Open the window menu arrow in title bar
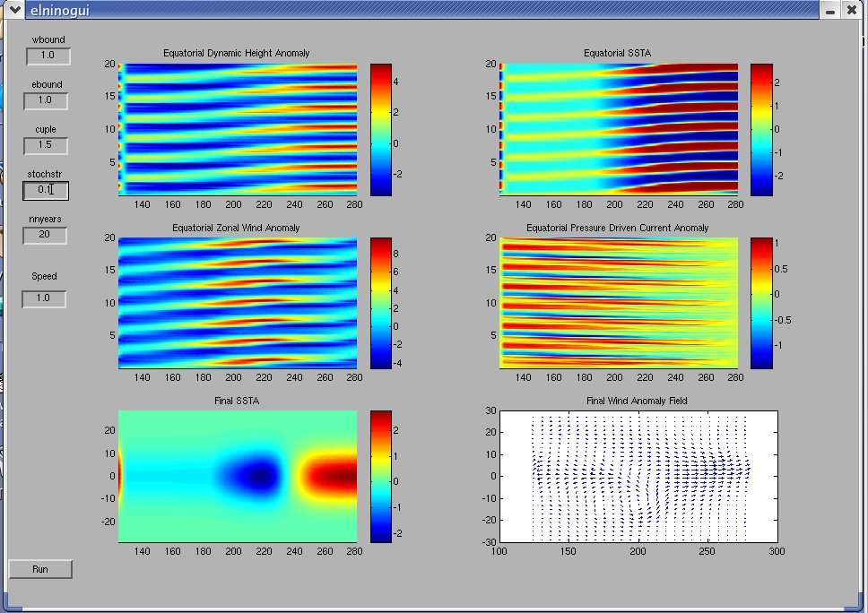 click(x=14, y=10)
